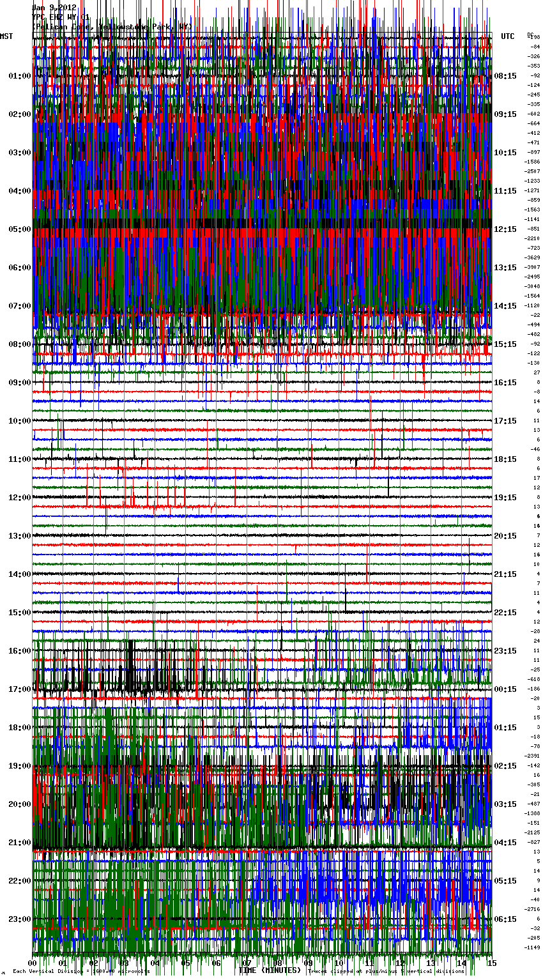This screenshot has height=980, width=543.
Task: Click the DC offset value "-2716"
Action: pos(532,909)
